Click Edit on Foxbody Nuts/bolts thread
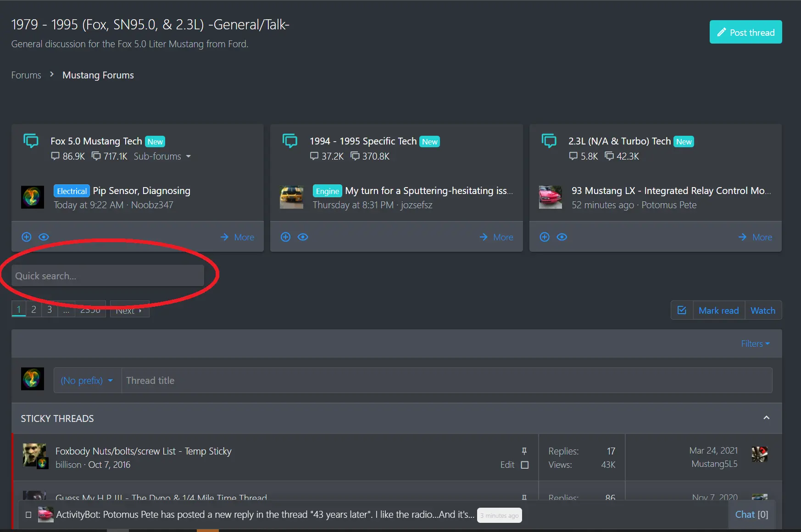This screenshot has width=801, height=532. point(507,465)
